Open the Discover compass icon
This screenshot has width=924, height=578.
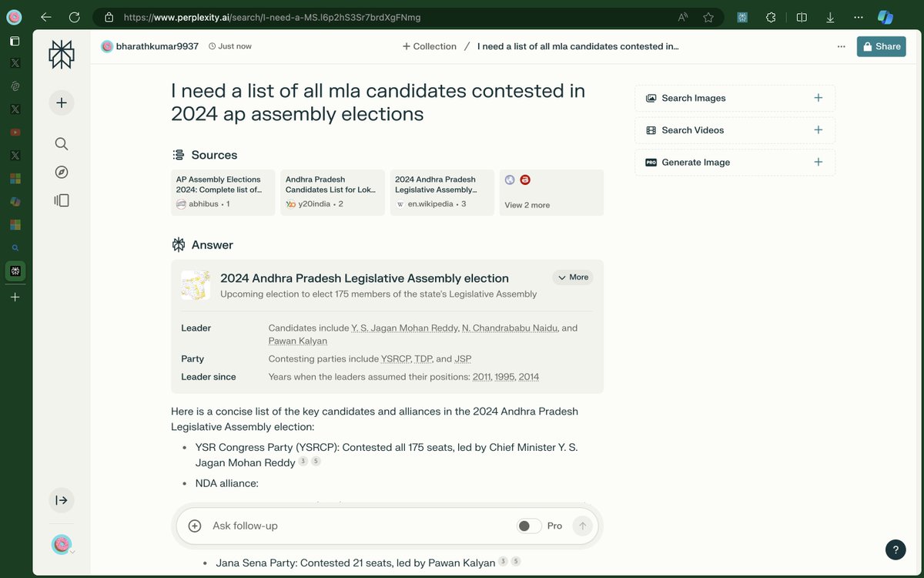tap(62, 172)
